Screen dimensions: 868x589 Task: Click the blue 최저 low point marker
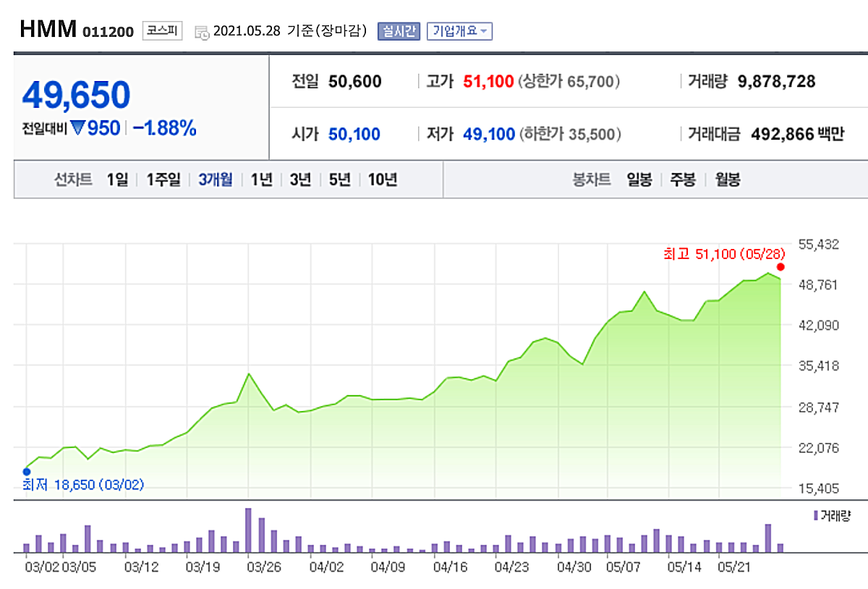tap(27, 472)
